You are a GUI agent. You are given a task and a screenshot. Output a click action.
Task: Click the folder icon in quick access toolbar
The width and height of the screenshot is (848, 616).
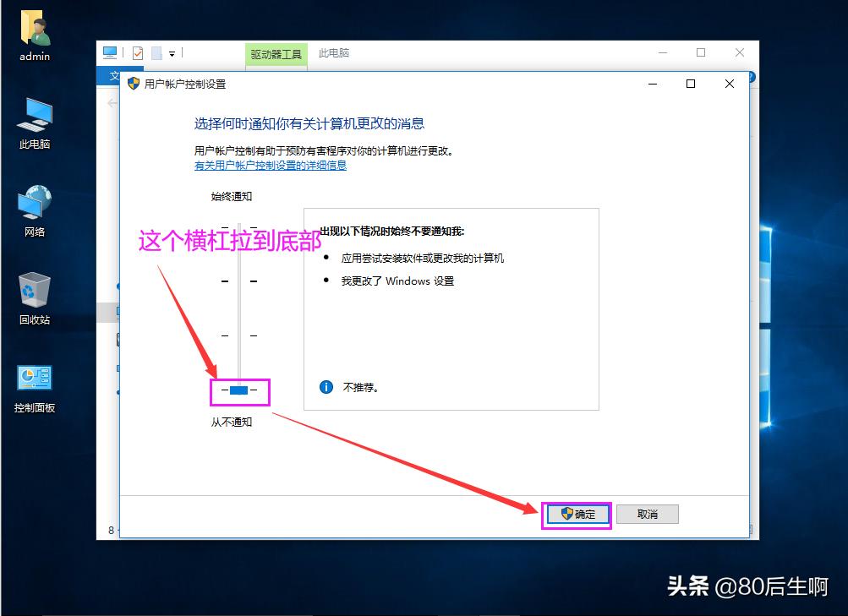[x=156, y=52]
